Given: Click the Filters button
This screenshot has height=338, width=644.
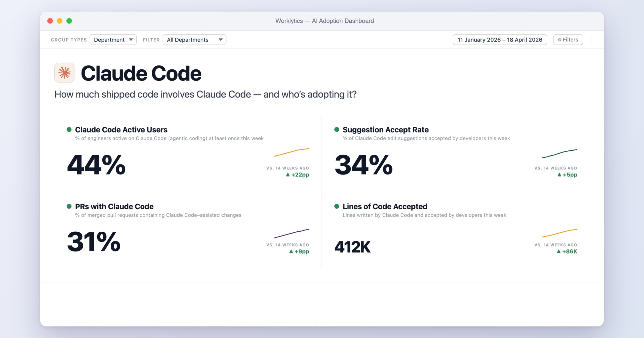Looking at the screenshot, I should (x=568, y=40).
